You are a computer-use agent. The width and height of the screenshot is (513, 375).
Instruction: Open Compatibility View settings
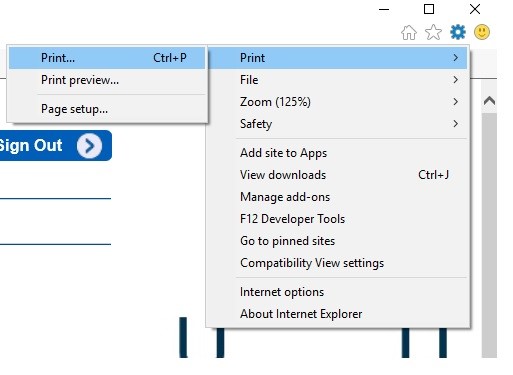click(x=338, y=263)
